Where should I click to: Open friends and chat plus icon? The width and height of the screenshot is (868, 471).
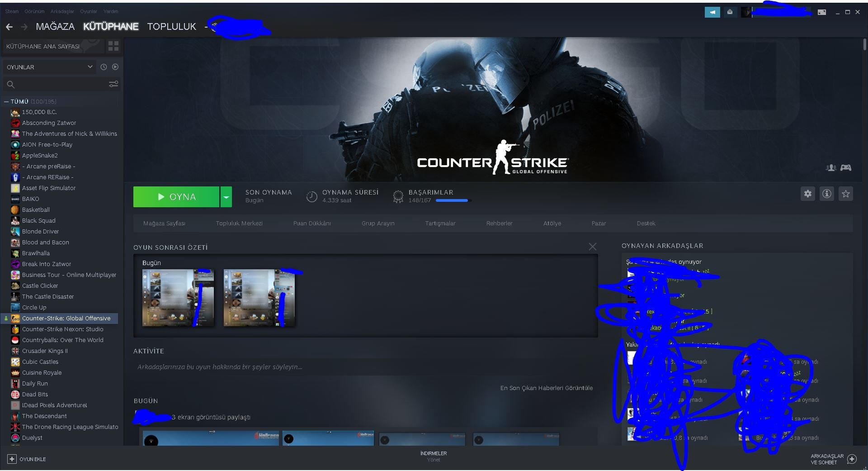point(852,459)
